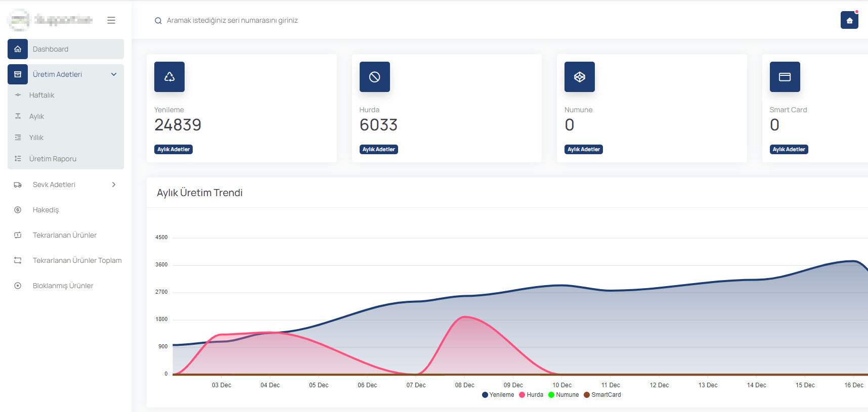Click the 03 Dec axis label
This screenshot has height=412, width=868.
point(222,385)
